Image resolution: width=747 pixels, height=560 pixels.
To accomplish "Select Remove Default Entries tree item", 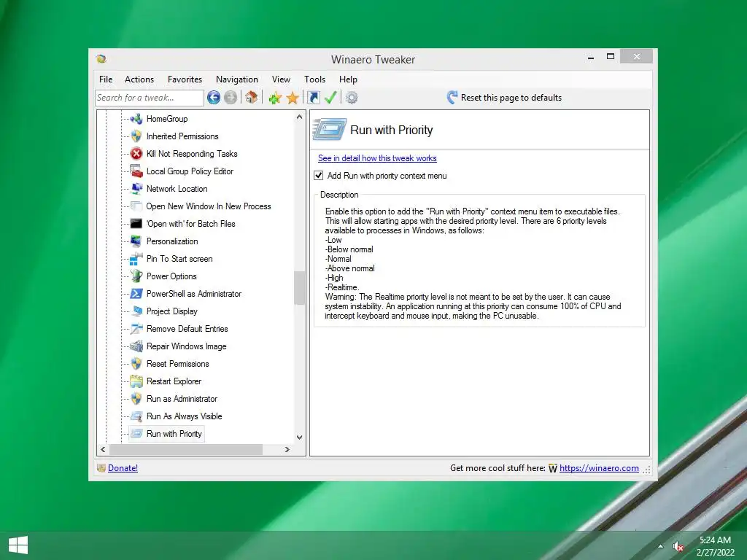I will click(187, 329).
